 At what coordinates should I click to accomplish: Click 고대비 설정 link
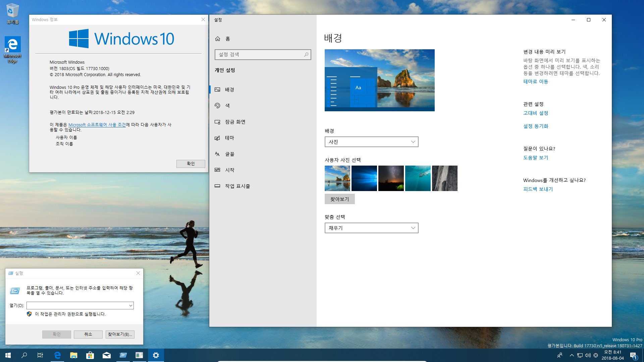coord(536,113)
